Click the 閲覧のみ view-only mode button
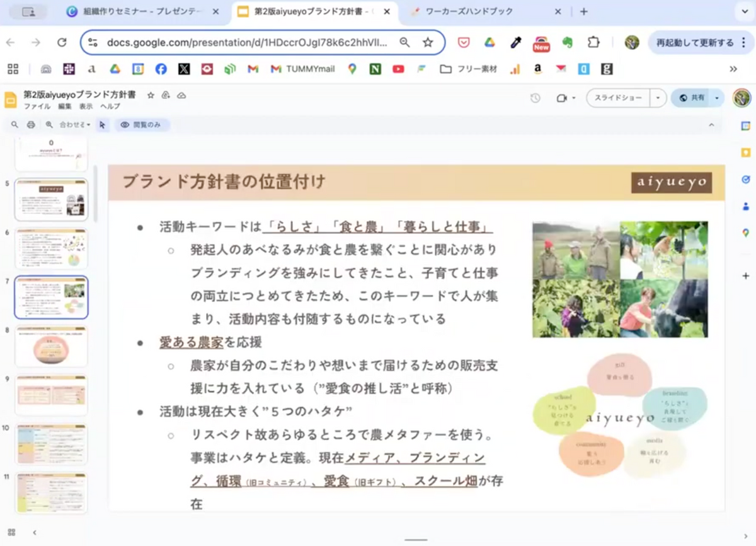Screen dimensions: 756x546 (x=142, y=125)
